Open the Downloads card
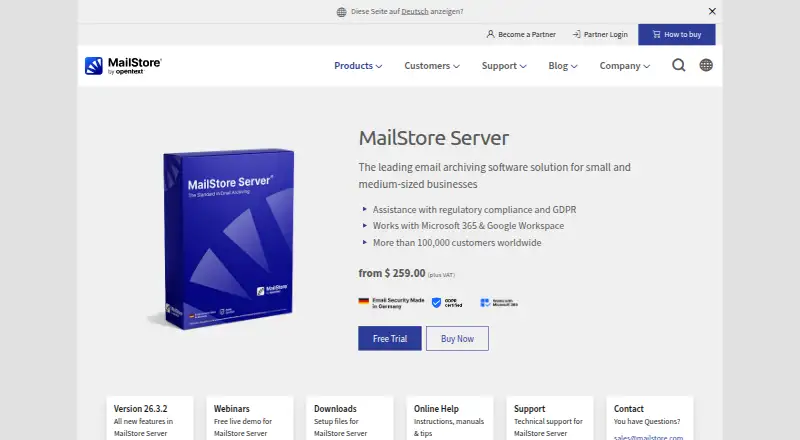 tap(350, 419)
